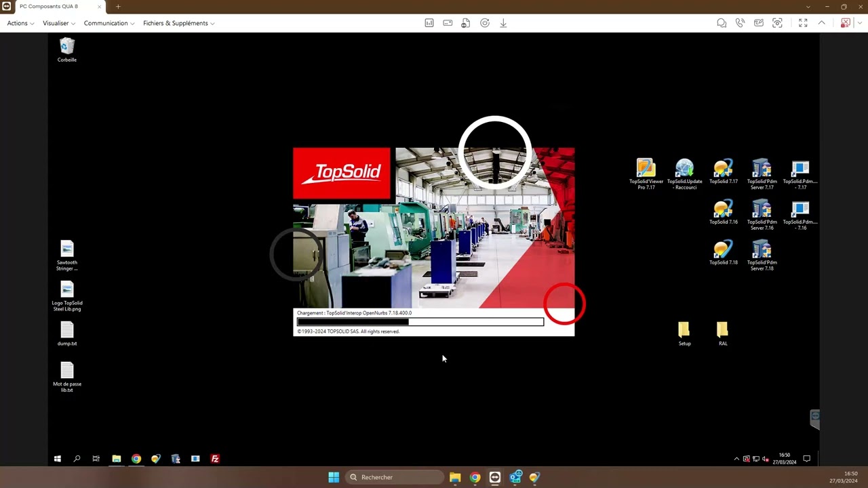Image resolution: width=868 pixels, height=488 pixels.
Task: Open Chrome on the local taskbar
Action: click(x=475, y=477)
